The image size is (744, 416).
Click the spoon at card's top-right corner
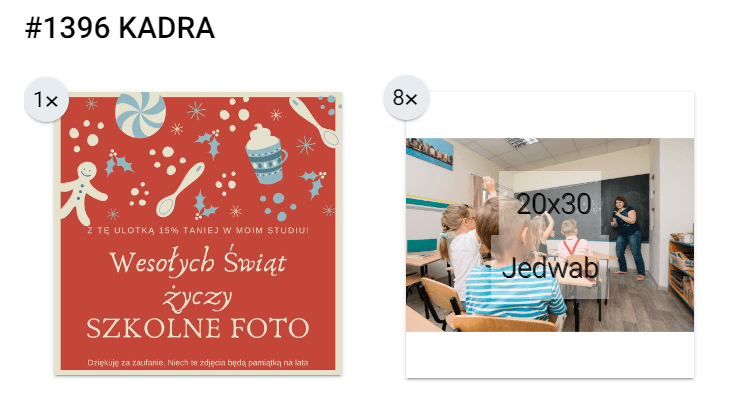[x=315, y=121]
